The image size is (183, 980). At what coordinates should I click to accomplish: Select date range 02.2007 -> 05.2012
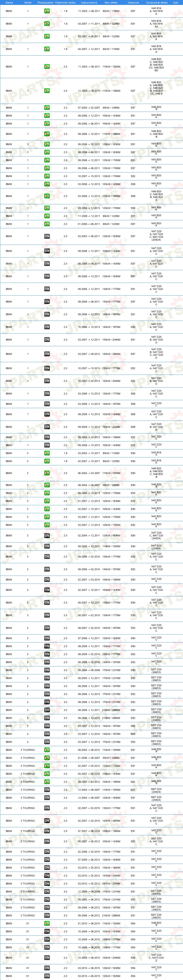coord(89,766)
